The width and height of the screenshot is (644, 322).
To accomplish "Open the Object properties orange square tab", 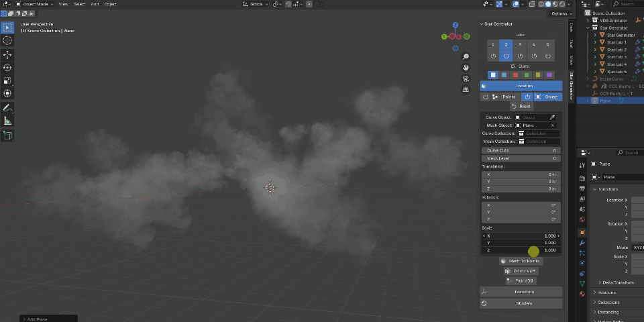I will coord(582,233).
